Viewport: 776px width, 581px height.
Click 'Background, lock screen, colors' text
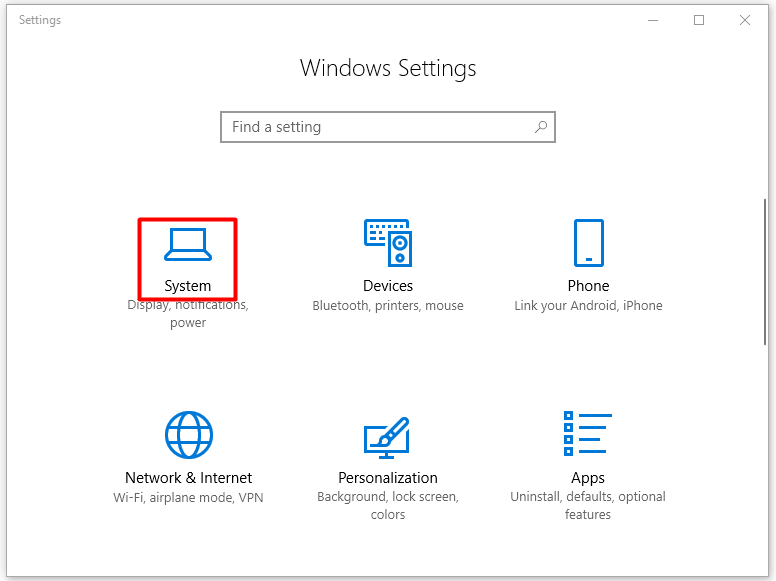point(388,505)
